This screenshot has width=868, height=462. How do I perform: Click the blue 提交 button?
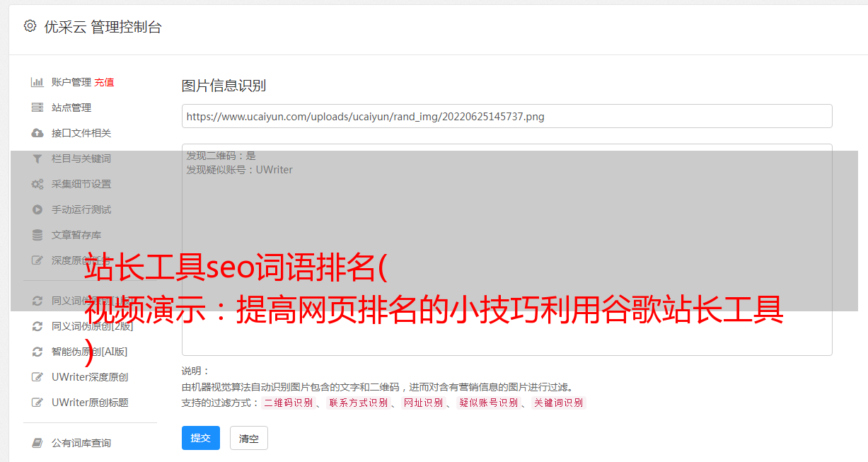[201, 438]
